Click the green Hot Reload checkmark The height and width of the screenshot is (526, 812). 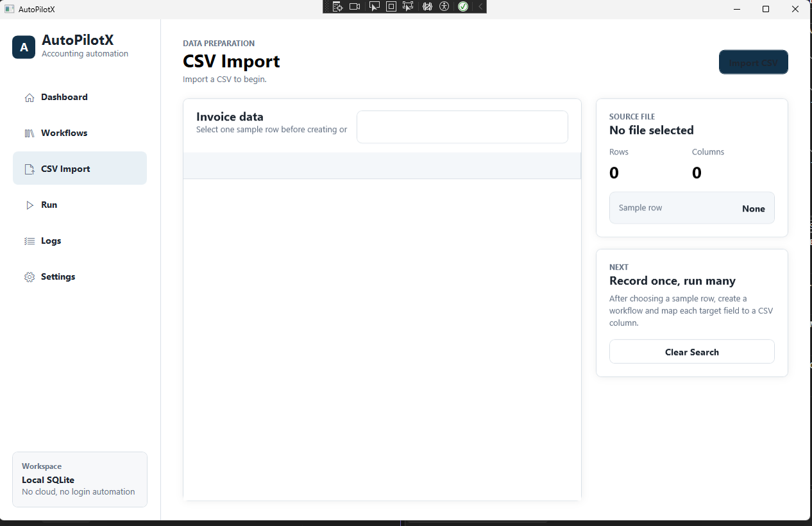[463, 6]
